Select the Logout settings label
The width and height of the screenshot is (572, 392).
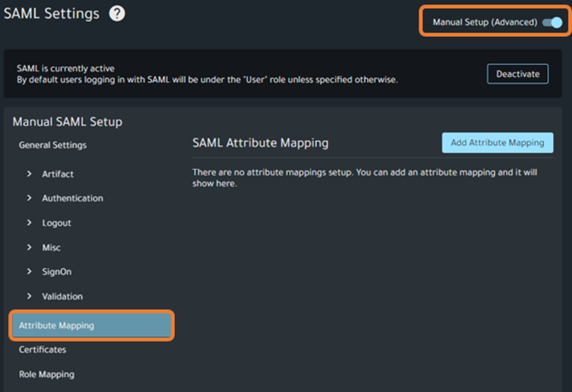point(56,223)
